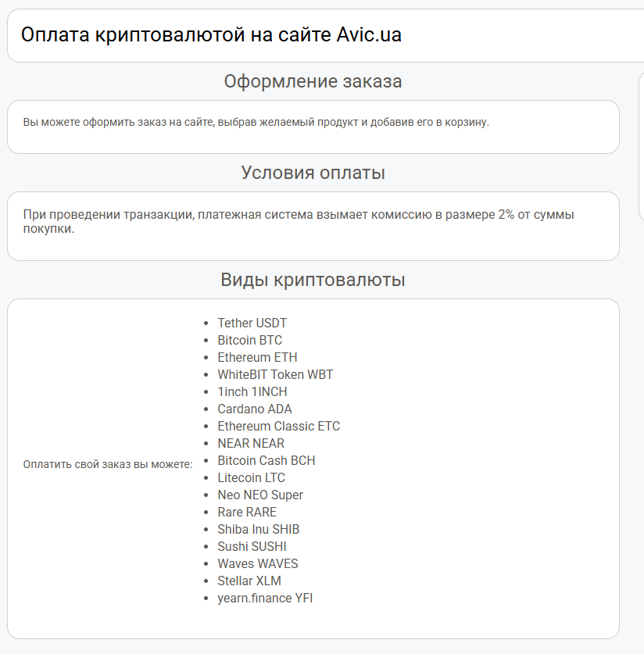
Task: Click the page title about Avic.ua crypto payment
Action: click(x=211, y=35)
